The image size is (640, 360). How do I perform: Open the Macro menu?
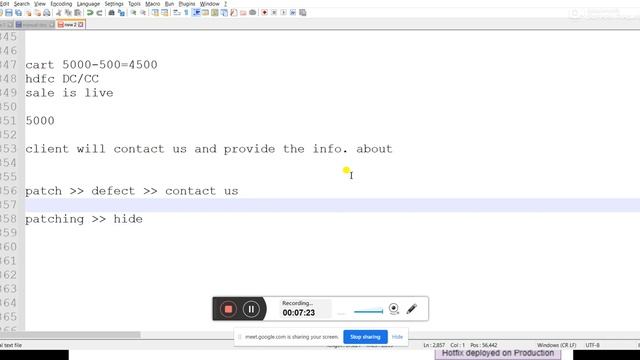point(153,4)
